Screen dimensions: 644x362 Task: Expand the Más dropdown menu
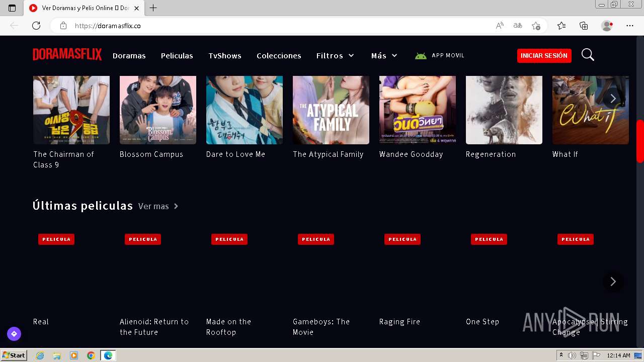[x=384, y=56]
